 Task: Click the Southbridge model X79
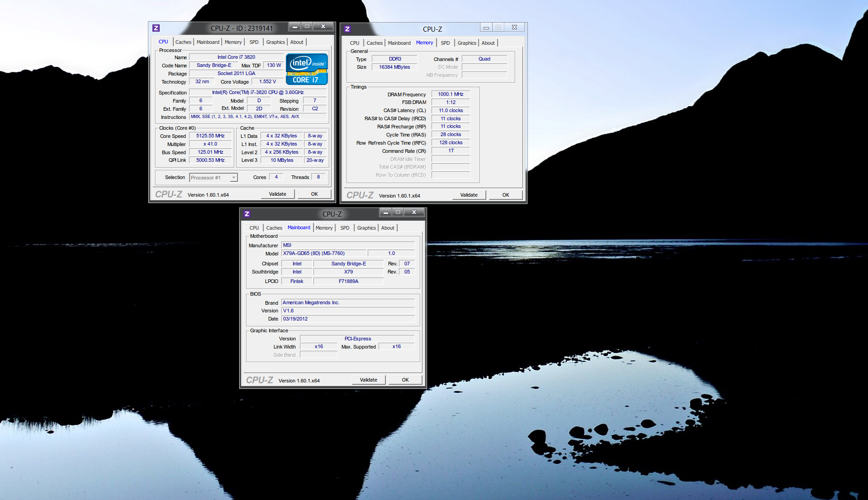[x=348, y=272]
